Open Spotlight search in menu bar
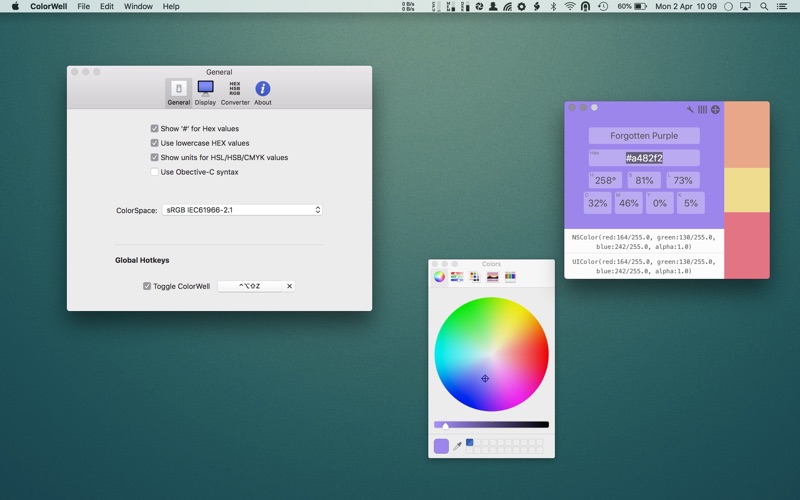The width and height of the screenshot is (800, 500). [x=764, y=6]
